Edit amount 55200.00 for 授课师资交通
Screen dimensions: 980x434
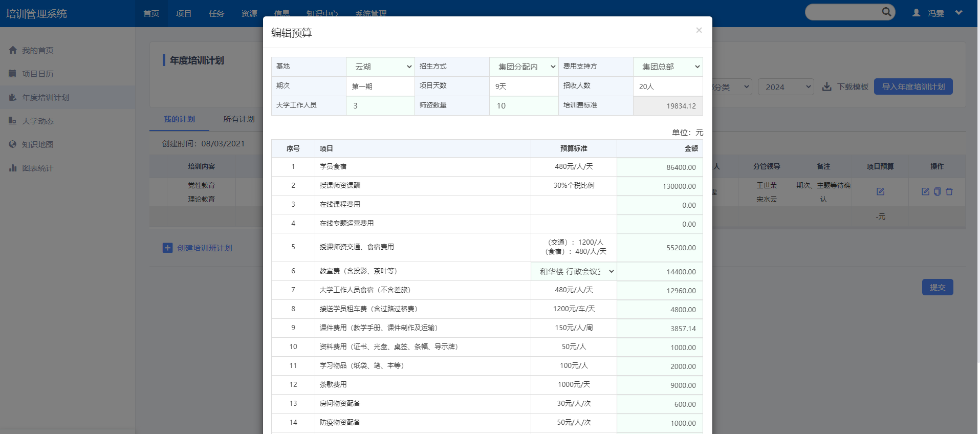pos(660,248)
